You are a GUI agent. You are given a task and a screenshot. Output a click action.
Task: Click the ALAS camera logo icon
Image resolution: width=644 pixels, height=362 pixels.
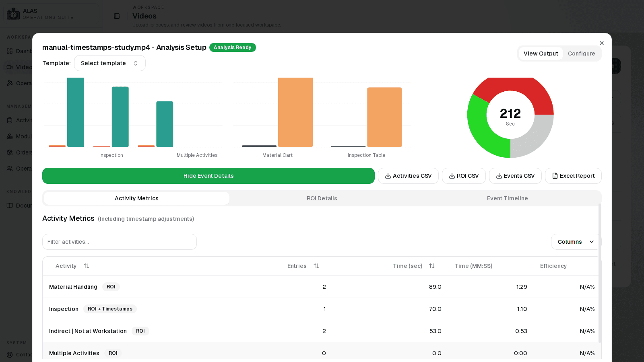click(x=13, y=14)
